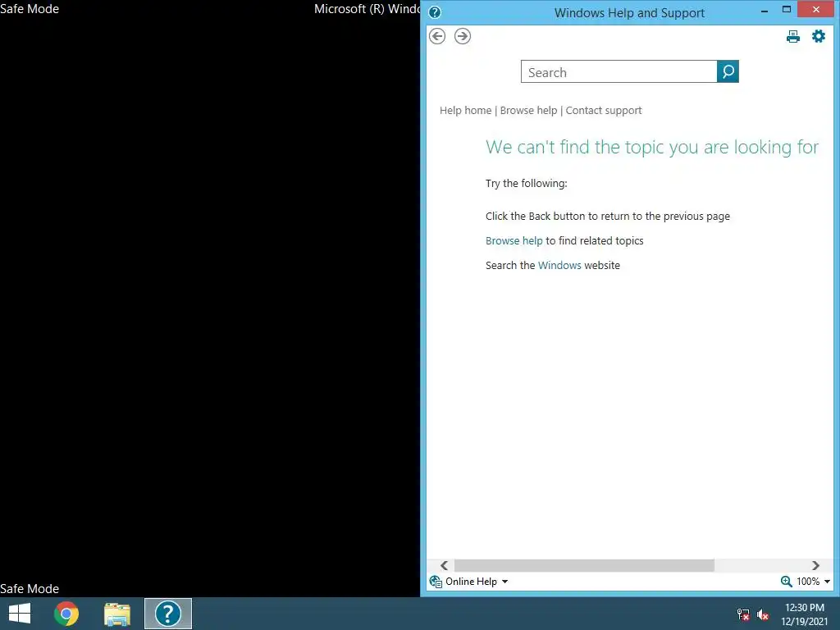Open the Help home link
This screenshot has height=630, width=840.
466,111
